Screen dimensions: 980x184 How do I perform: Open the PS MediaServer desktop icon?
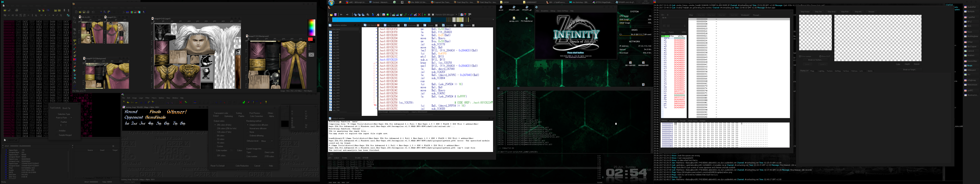[527, 19]
